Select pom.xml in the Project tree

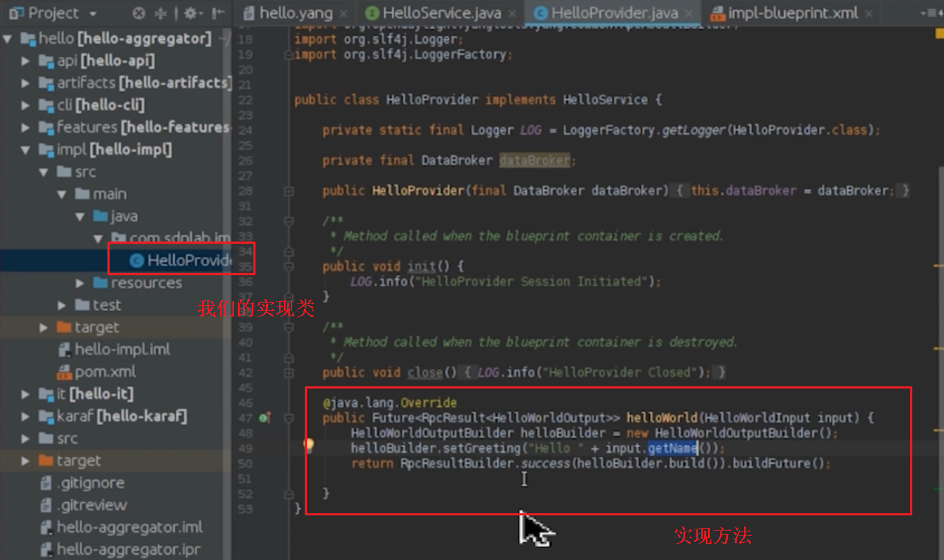pos(107,371)
